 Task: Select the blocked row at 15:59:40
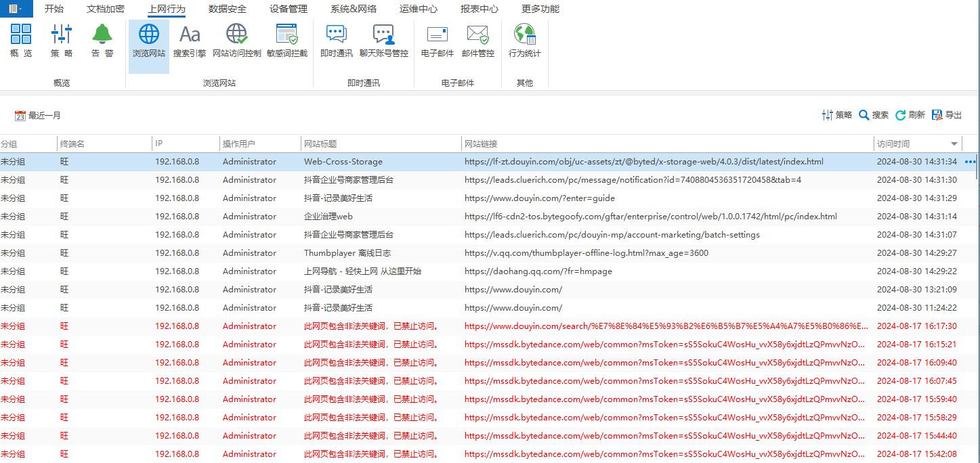click(488, 399)
